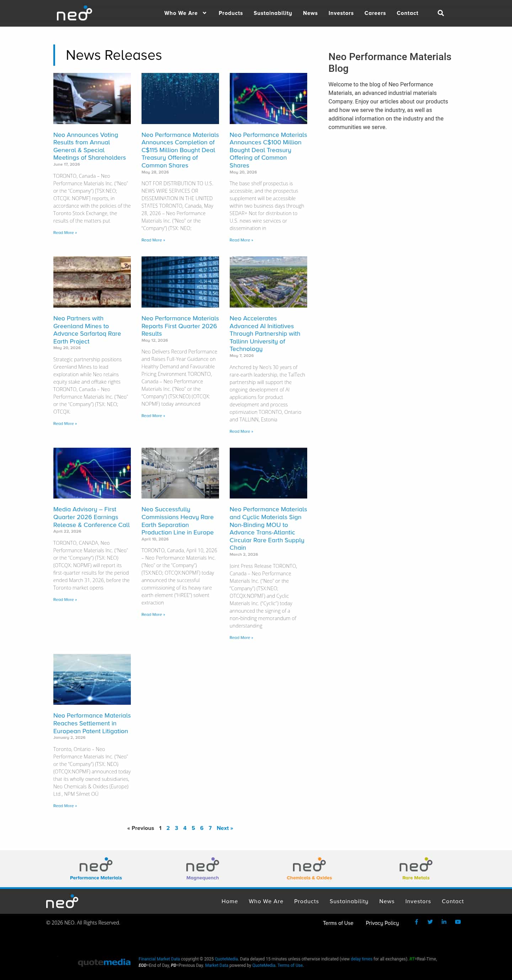512x980 pixels.
Task: Click Next » in pagination
Action: pyautogui.click(x=225, y=828)
